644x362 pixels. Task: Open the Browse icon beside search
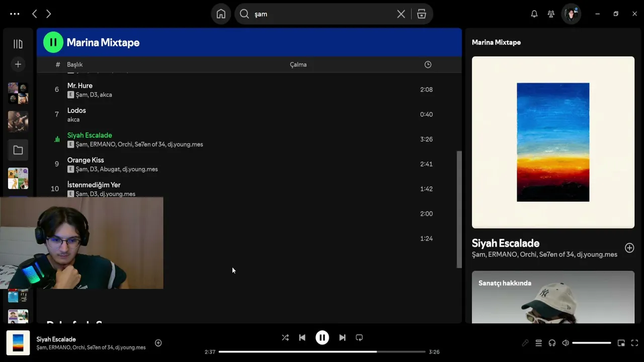tap(422, 14)
